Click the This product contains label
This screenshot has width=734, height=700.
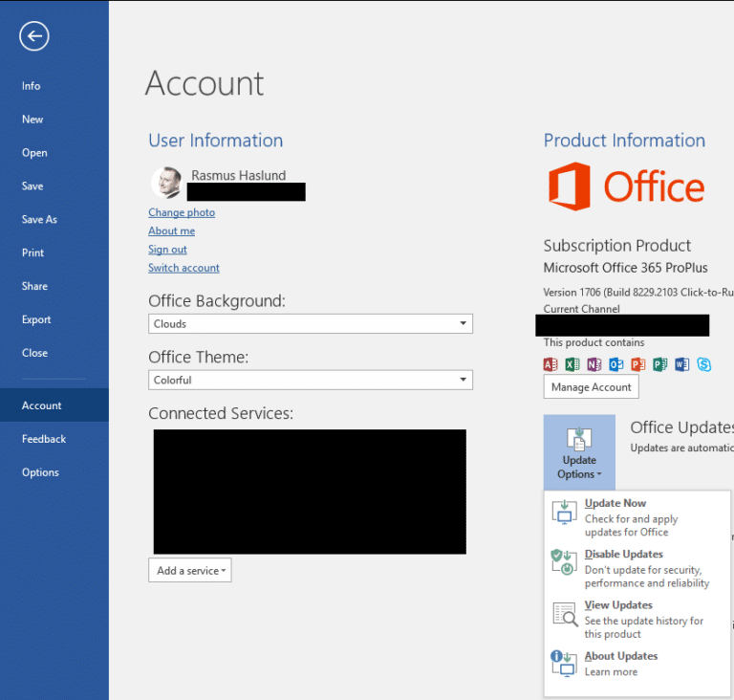(x=594, y=342)
